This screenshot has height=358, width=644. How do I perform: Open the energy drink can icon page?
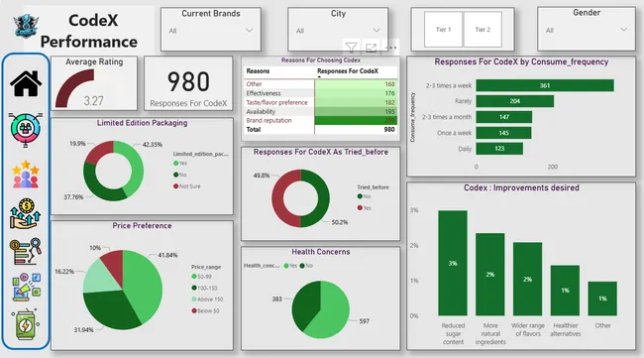click(26, 324)
